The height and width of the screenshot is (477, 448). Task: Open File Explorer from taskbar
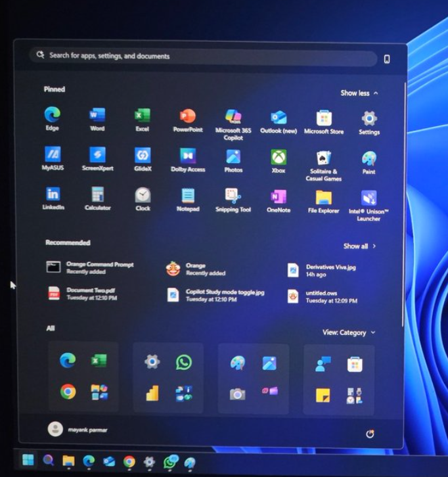(x=68, y=461)
